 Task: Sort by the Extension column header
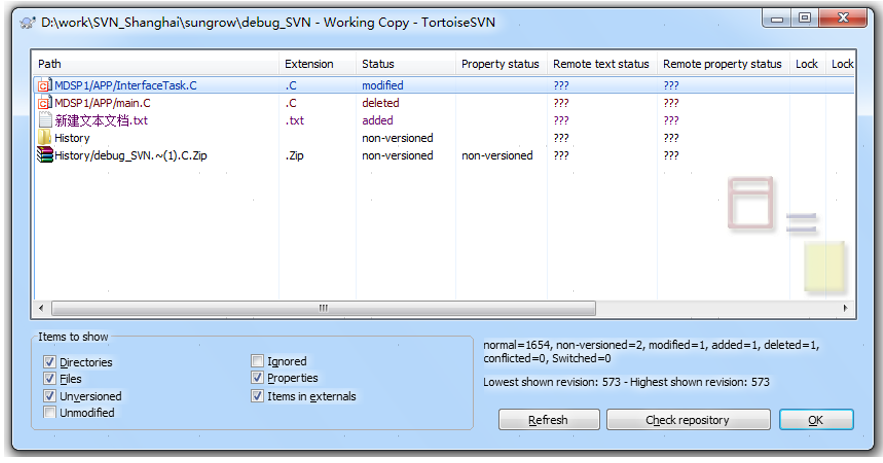[318, 64]
